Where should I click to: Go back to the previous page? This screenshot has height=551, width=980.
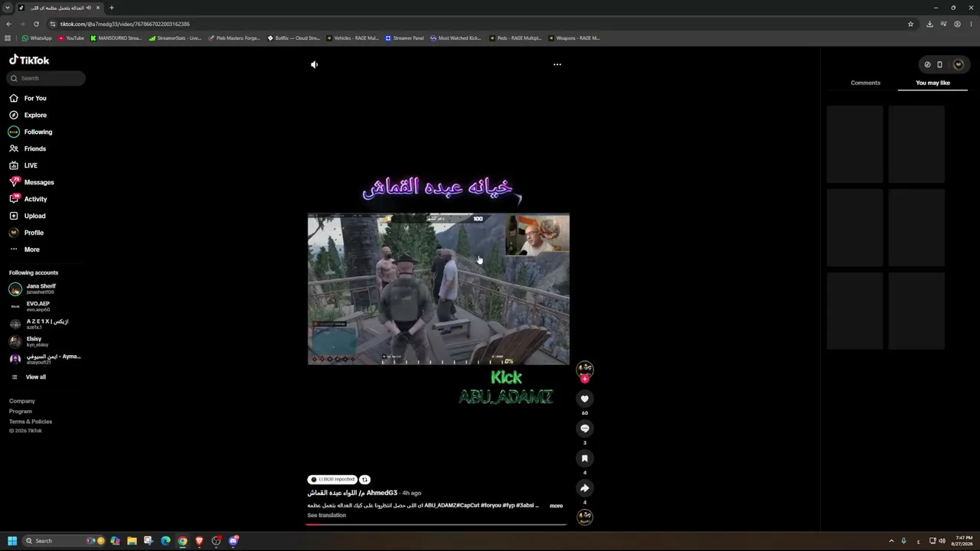point(8,24)
